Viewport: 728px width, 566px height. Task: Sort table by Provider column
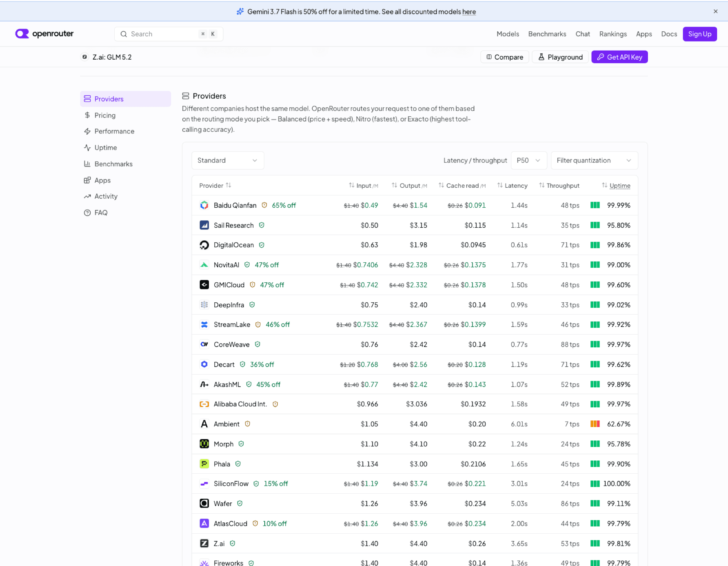215,186
